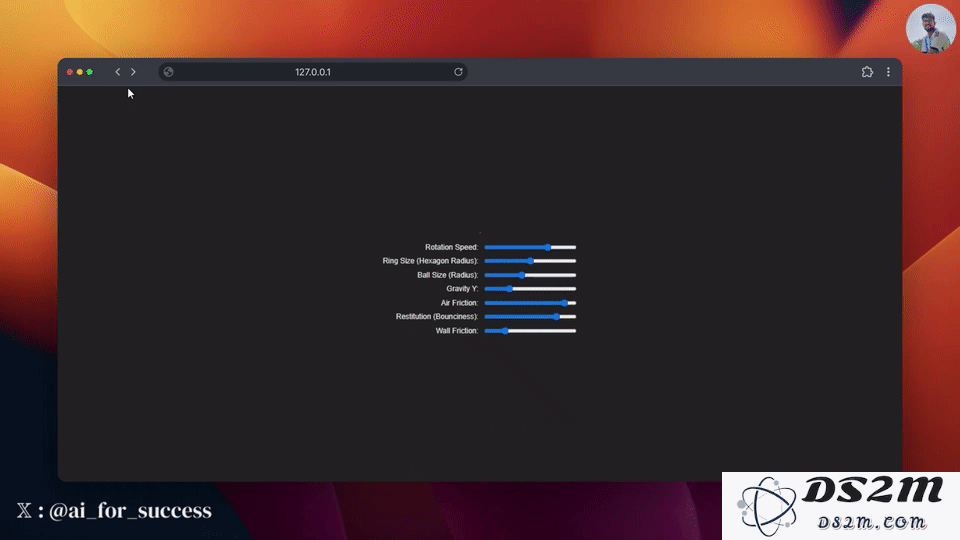The width and height of the screenshot is (960, 540).
Task: Click the 'Rotation Speed:' label
Action: click(451, 247)
